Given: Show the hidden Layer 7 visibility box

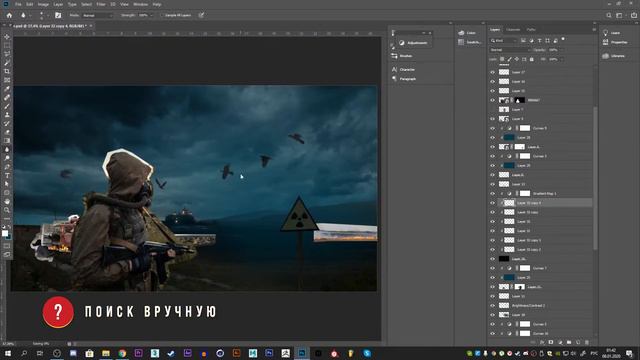Looking at the screenshot, I should 493,109.
